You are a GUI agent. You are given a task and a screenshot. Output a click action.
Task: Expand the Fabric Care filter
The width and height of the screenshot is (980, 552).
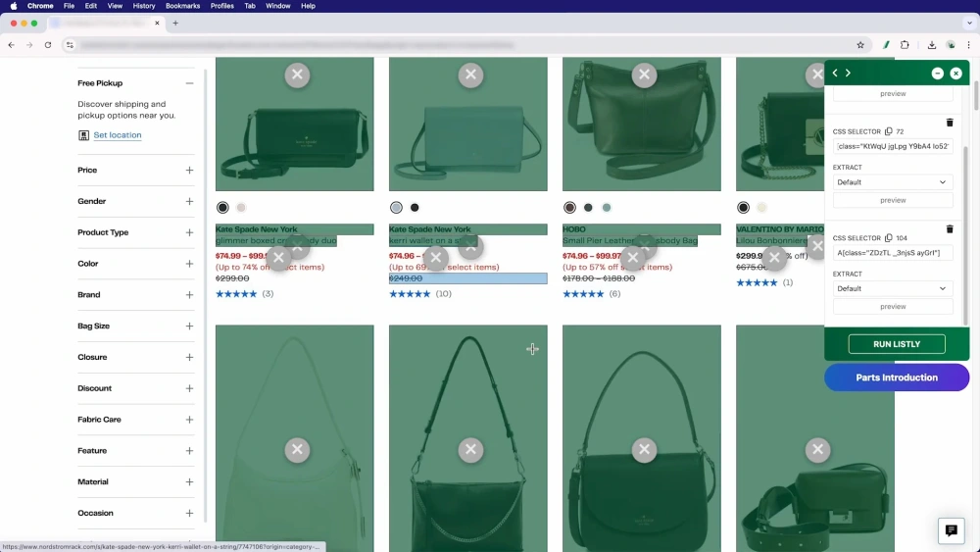[189, 420]
